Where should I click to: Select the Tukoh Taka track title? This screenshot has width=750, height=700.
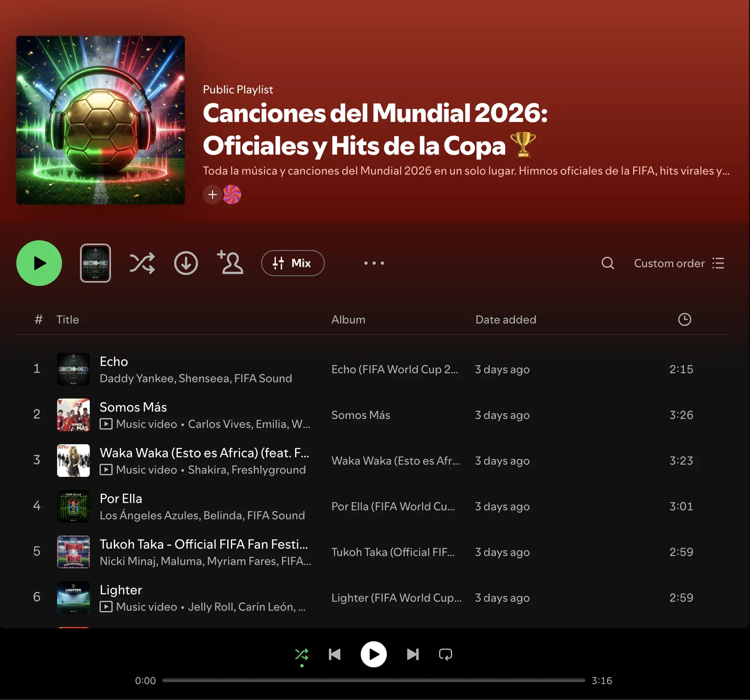click(204, 544)
